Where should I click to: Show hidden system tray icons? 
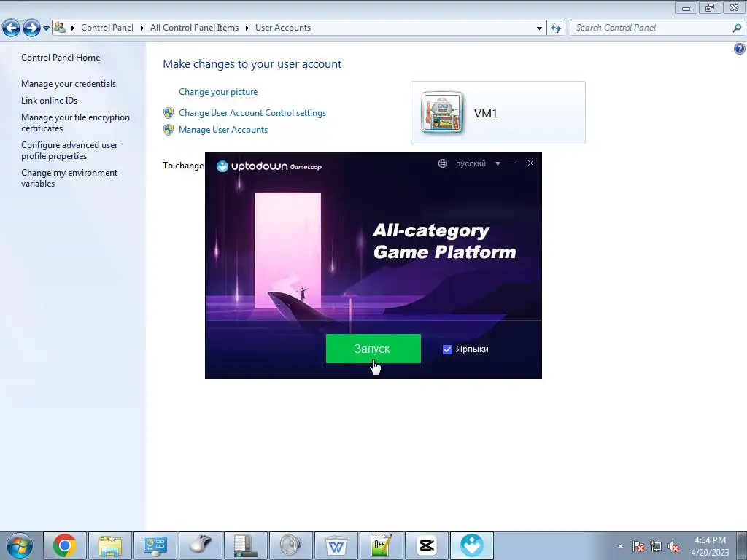pyautogui.click(x=620, y=546)
